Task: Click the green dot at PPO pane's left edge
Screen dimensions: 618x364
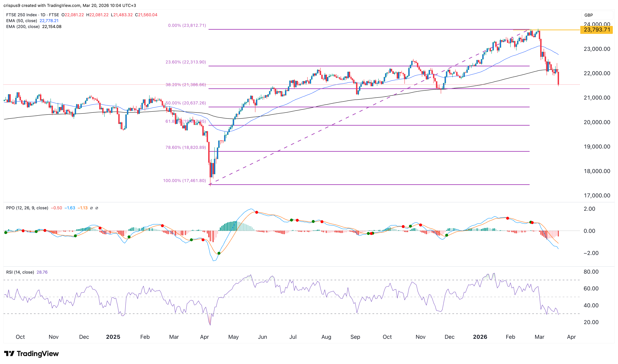Action: click(6, 232)
